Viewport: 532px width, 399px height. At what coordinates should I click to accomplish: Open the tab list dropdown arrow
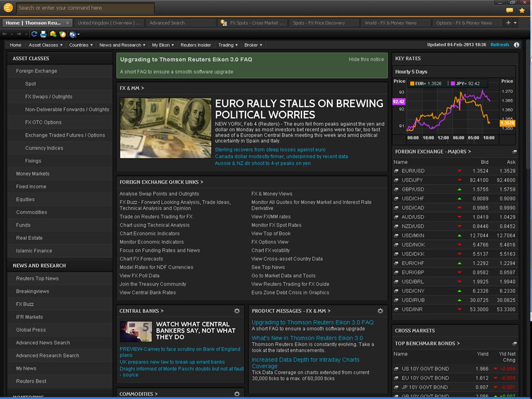[515, 23]
